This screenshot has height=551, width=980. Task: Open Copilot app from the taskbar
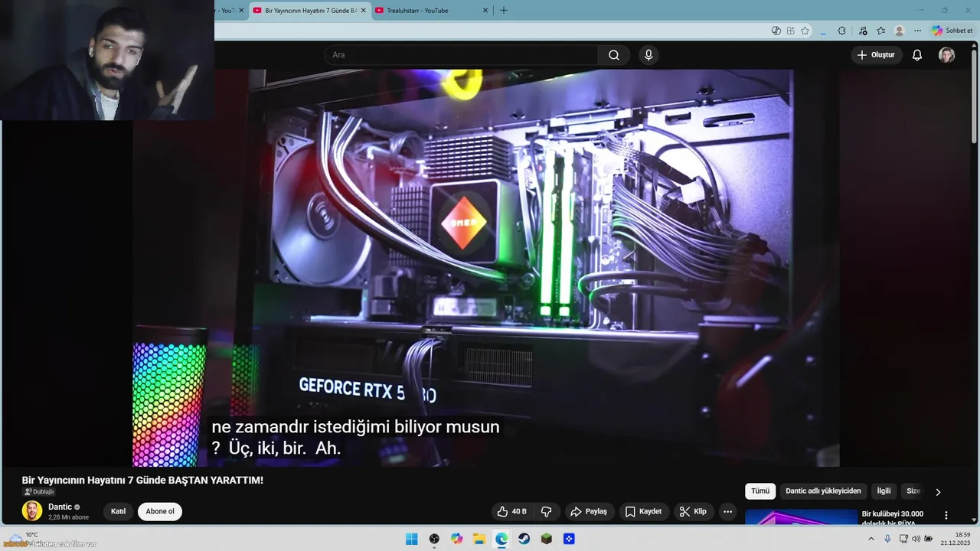457,539
